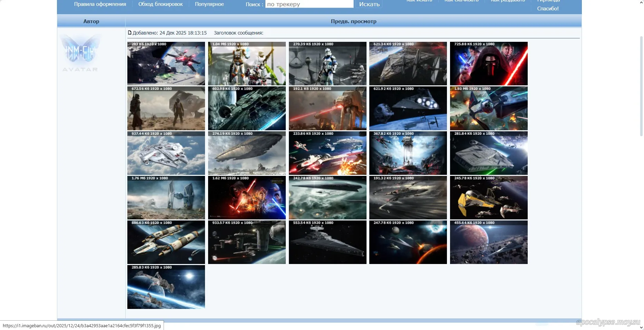Open the AT-AT laser 192.1 Кб thumbnail

(328, 108)
